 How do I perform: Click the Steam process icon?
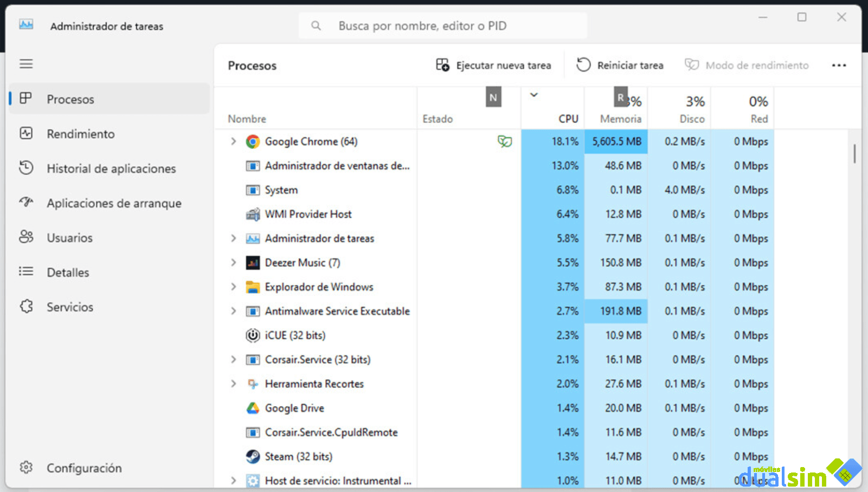click(x=253, y=456)
